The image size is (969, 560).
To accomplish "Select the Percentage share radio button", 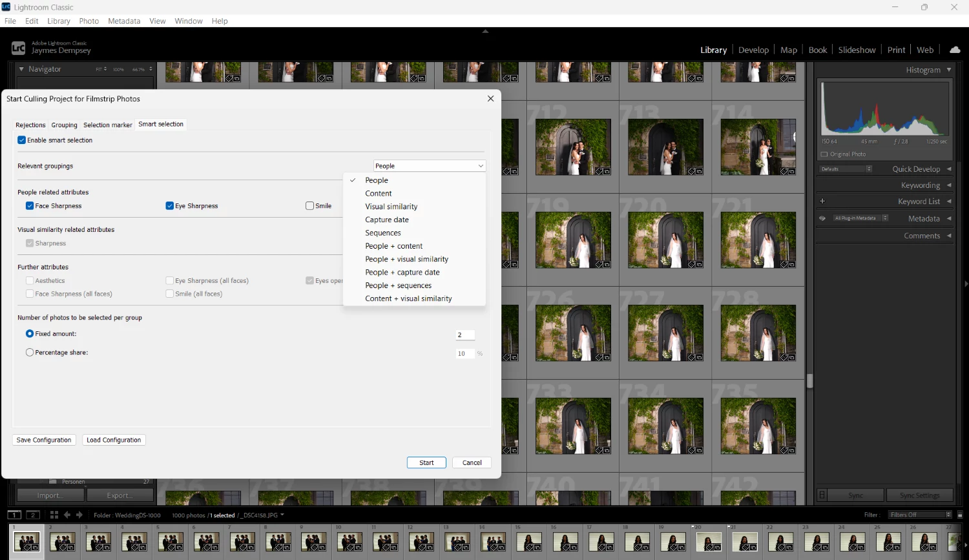I will [x=30, y=352].
